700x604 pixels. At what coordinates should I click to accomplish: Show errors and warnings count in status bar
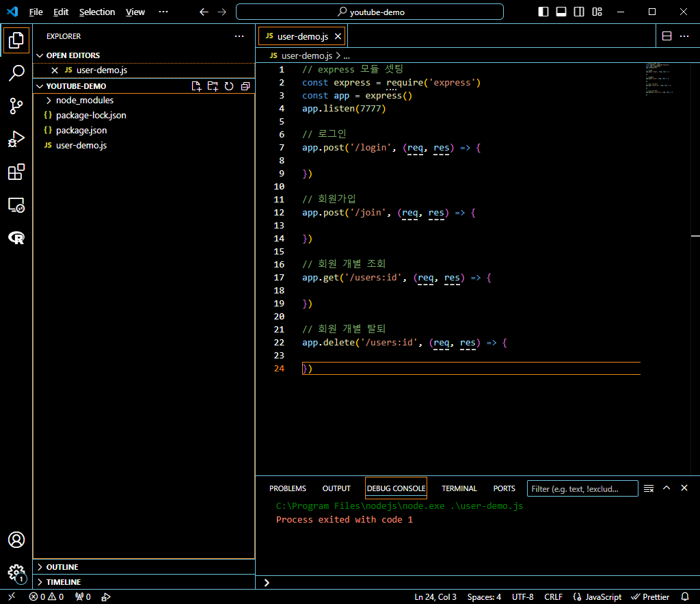point(46,596)
